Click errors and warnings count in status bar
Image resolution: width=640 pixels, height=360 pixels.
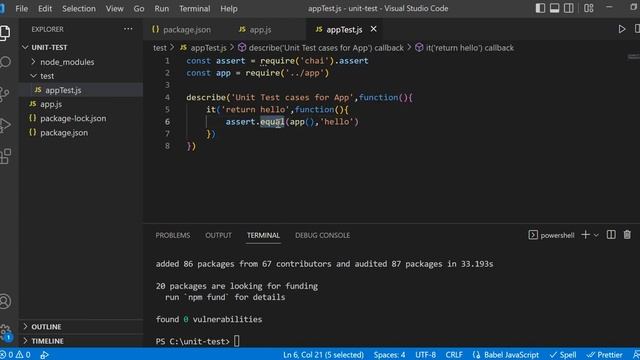point(16,355)
